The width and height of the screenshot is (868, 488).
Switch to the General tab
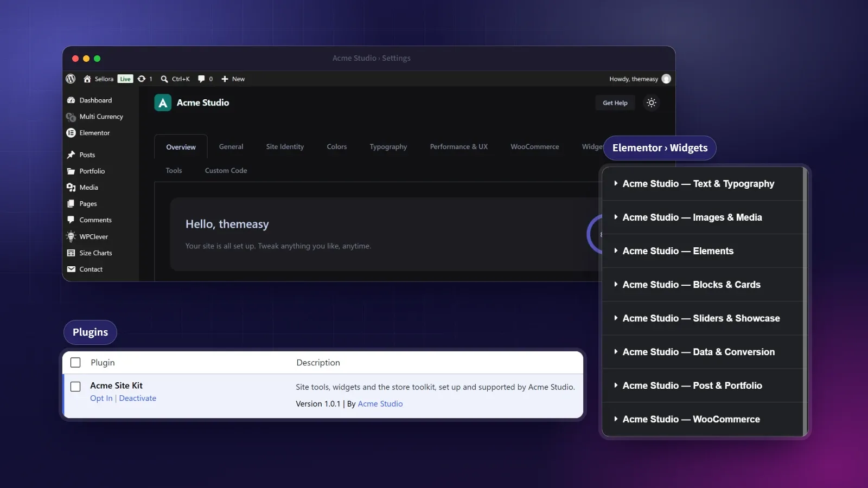[x=231, y=147]
